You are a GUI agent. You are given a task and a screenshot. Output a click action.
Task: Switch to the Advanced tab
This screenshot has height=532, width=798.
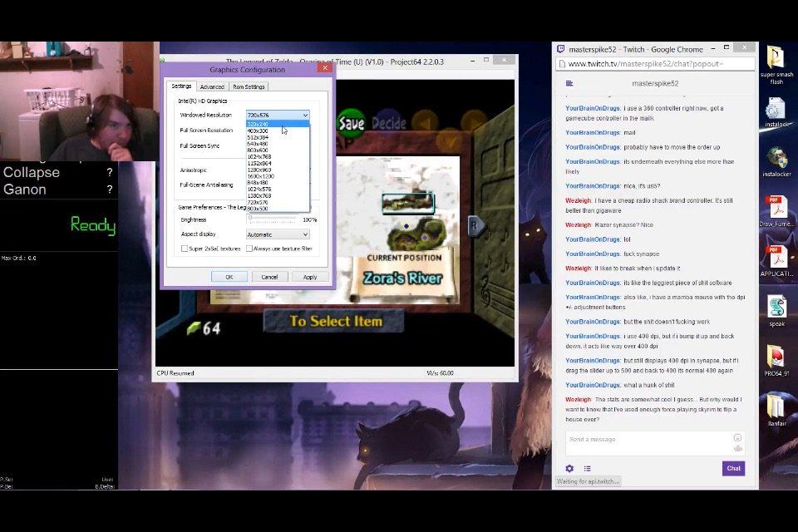[212, 87]
